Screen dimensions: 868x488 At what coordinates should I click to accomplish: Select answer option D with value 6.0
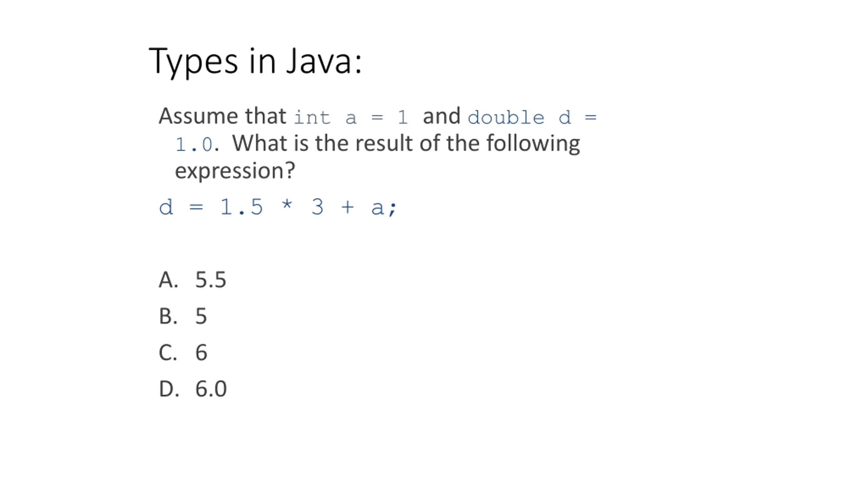(x=193, y=388)
